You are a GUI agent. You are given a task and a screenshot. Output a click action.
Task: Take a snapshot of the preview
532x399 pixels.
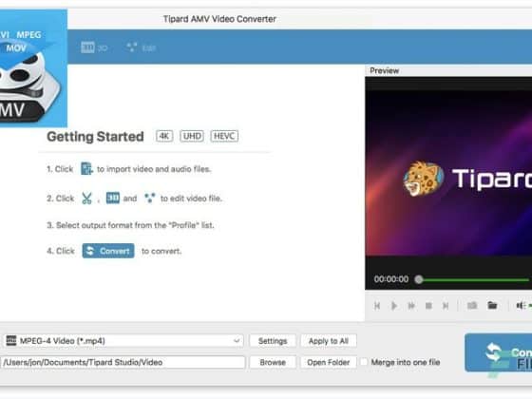tap(472, 305)
